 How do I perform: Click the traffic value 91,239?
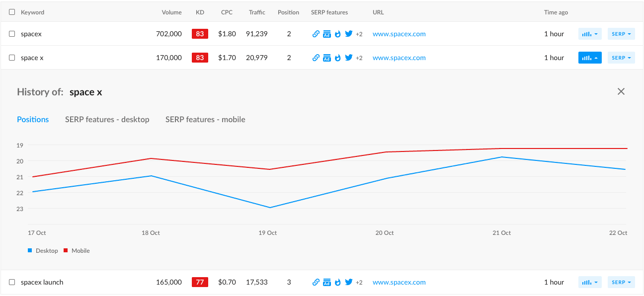pyautogui.click(x=257, y=34)
